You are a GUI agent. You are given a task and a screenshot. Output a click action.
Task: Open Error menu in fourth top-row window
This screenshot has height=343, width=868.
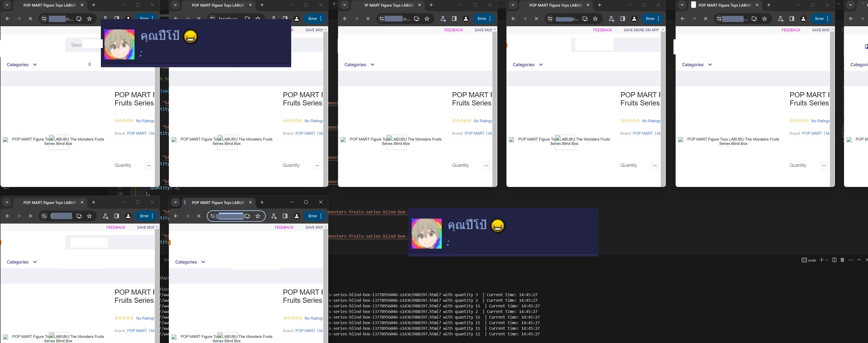click(653, 19)
